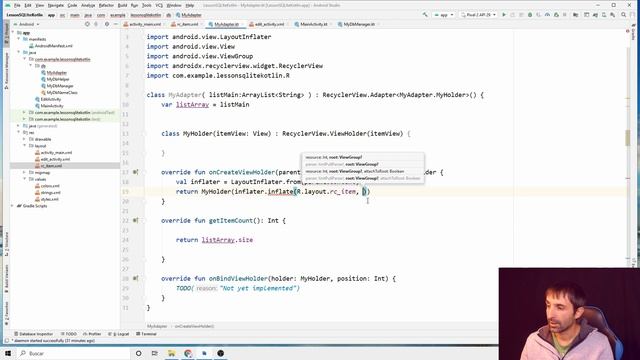The width and height of the screenshot is (640, 360).
Task: Collapse the manifests folder
Action: click(x=19, y=39)
